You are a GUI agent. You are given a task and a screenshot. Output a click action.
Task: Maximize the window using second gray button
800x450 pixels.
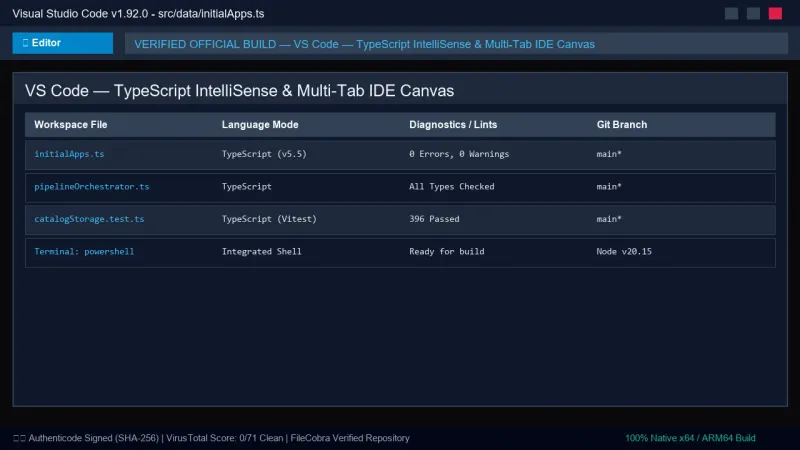(x=754, y=14)
